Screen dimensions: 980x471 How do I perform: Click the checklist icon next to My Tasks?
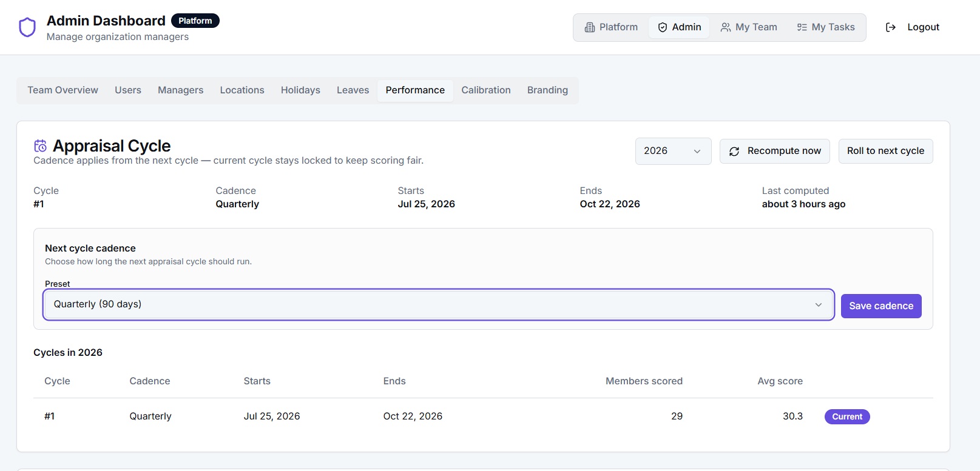pyautogui.click(x=802, y=27)
